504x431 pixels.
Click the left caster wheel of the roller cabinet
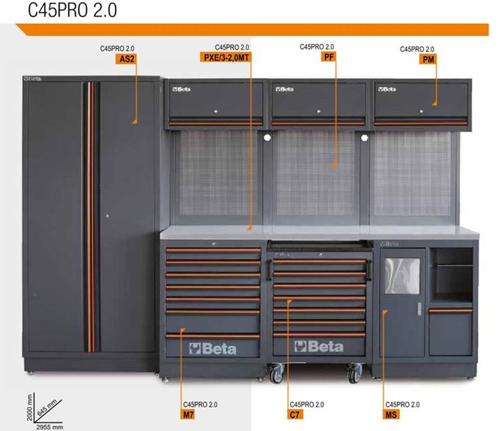coord(277,374)
